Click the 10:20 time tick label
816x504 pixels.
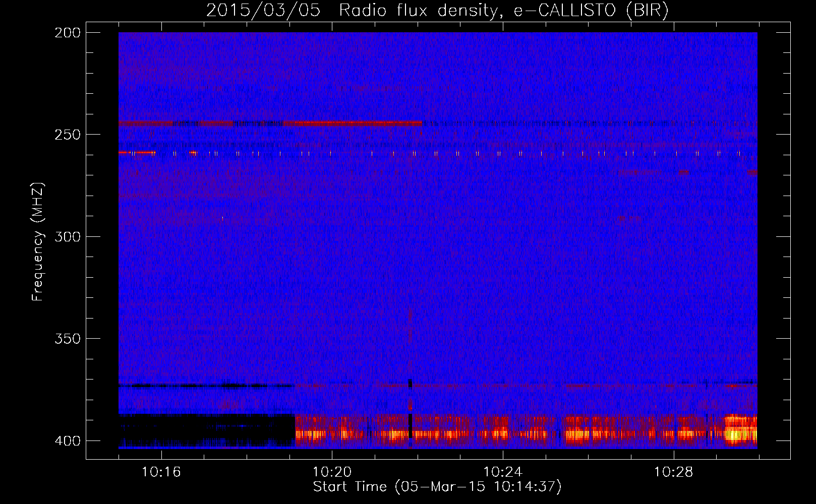[332, 472]
